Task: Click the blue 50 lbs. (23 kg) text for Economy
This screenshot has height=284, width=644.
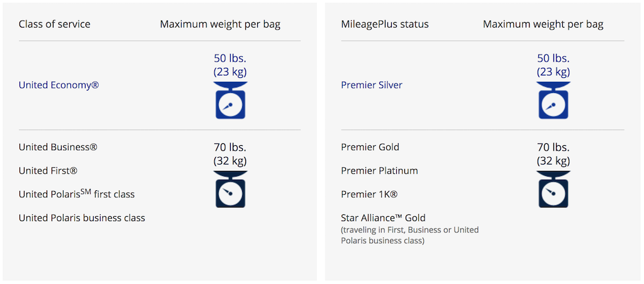Action: point(230,65)
